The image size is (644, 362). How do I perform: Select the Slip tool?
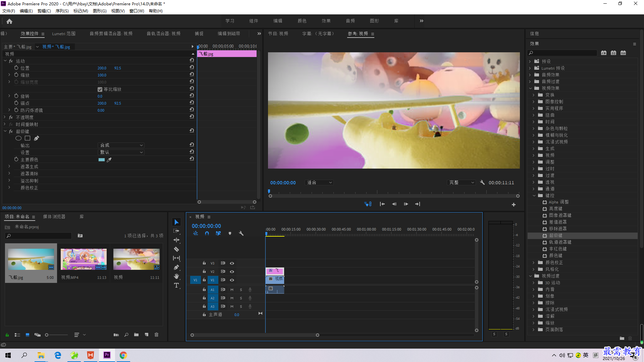coord(176,258)
